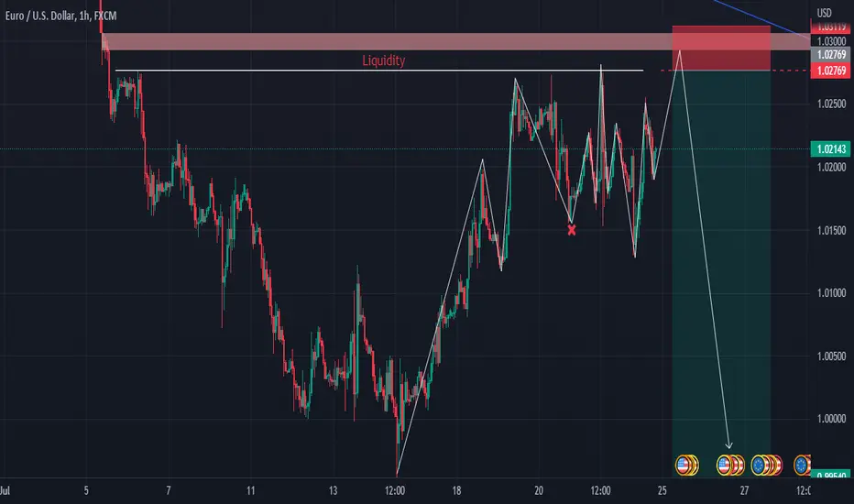The height and width of the screenshot is (504, 854).
Task: Click the 13 date label on time axis
Action: click(333, 491)
